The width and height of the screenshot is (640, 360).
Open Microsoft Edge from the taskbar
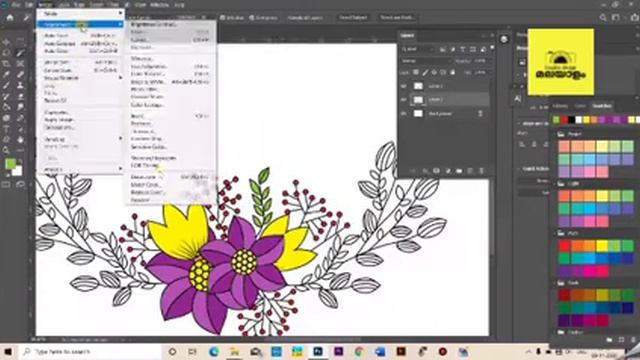pos(214,351)
